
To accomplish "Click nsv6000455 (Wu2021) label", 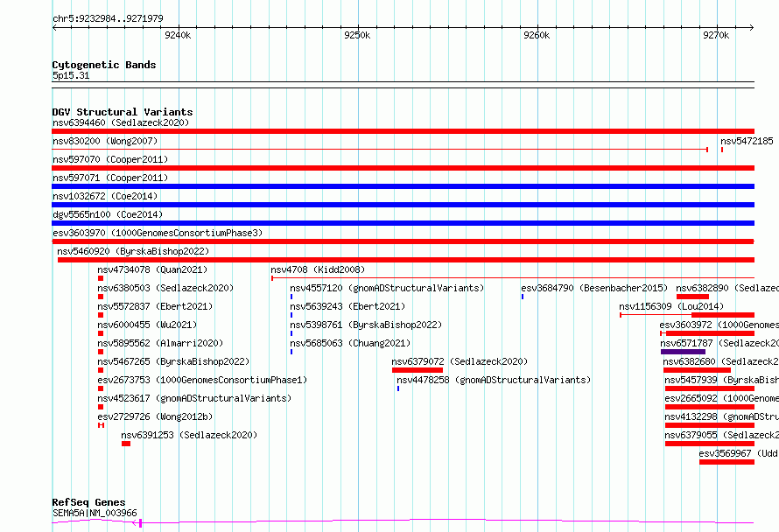I will pyautogui.click(x=147, y=325).
